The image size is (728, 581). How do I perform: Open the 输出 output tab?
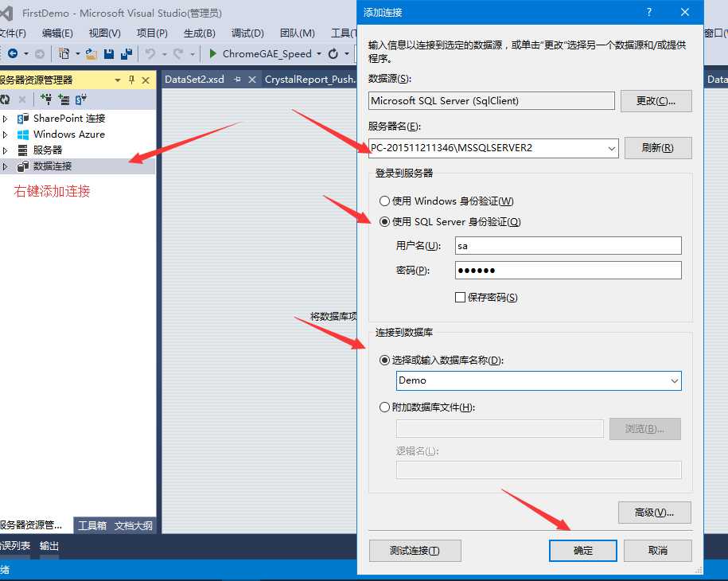pyautogui.click(x=49, y=546)
